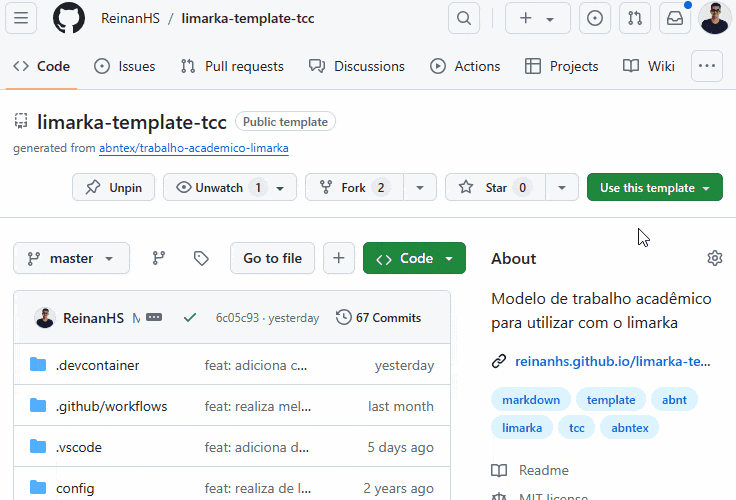
Task: Expand the Star lists dropdown arrow
Action: click(x=562, y=187)
